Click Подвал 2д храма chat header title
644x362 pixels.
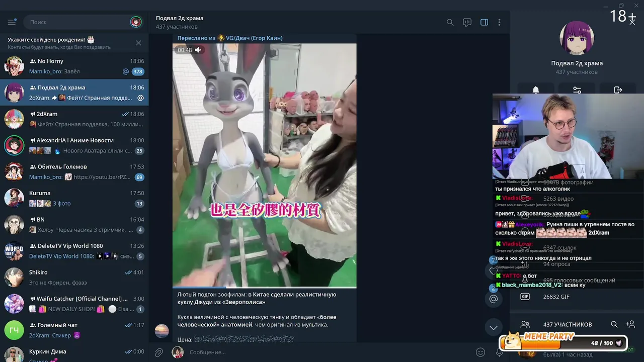point(180,18)
